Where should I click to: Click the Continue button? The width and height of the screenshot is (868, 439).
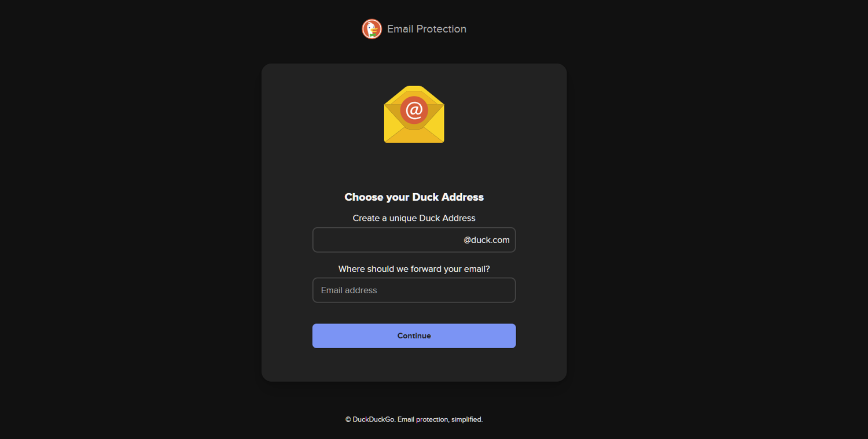414,336
